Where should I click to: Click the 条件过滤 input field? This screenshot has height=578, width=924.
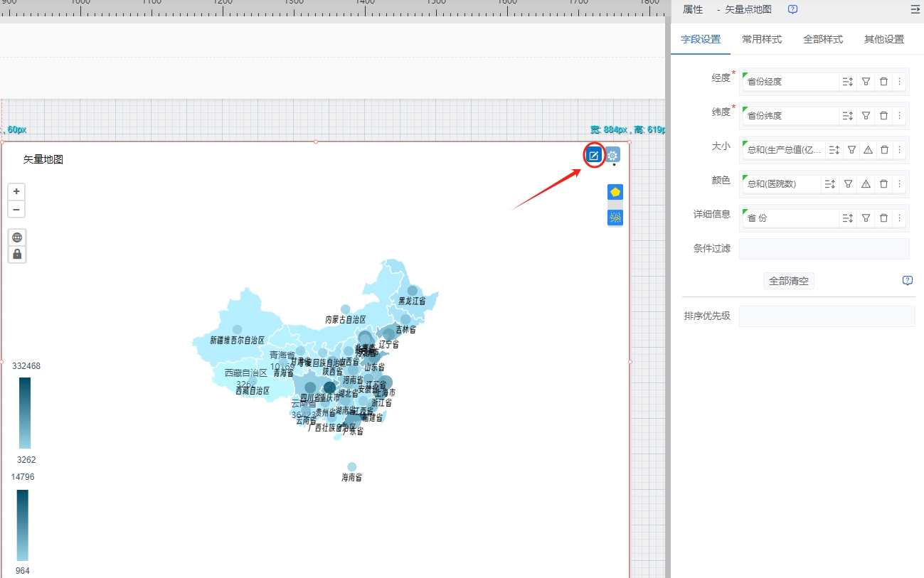point(824,249)
